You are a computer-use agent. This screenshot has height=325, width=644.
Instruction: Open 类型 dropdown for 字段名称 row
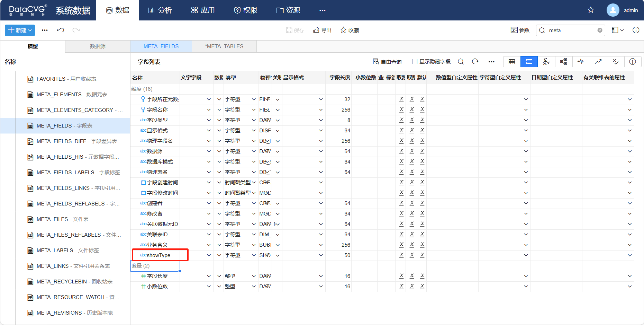pyautogui.click(x=254, y=110)
